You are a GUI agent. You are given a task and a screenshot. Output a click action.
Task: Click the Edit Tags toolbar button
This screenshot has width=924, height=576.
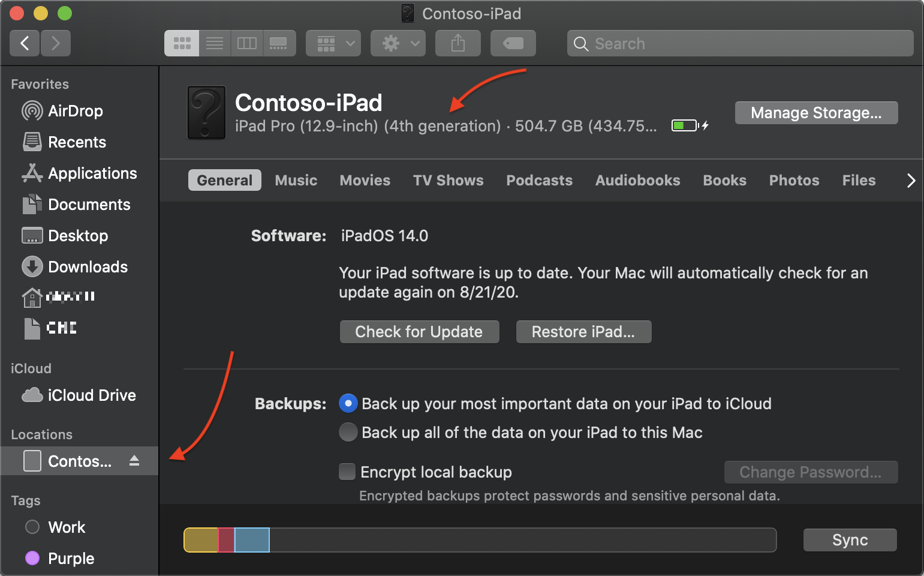[513, 43]
